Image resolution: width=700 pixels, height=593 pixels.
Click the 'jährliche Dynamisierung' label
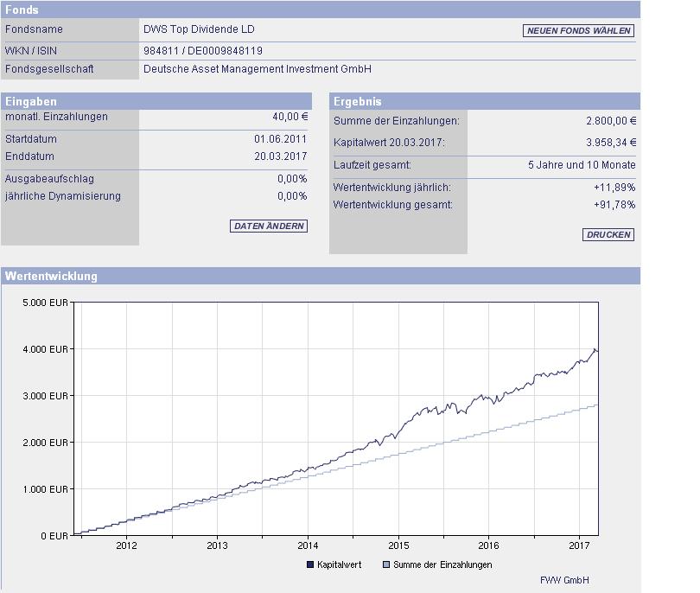click(x=63, y=196)
